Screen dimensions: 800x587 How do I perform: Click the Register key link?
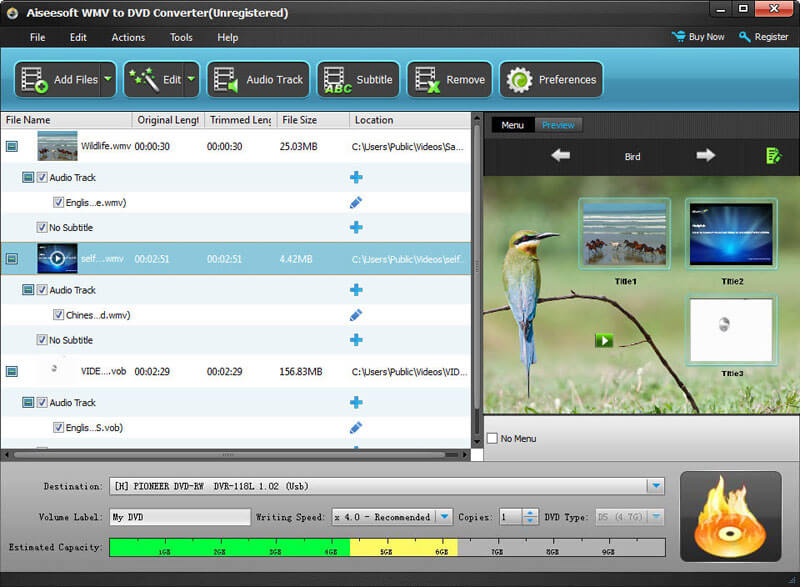tap(763, 37)
